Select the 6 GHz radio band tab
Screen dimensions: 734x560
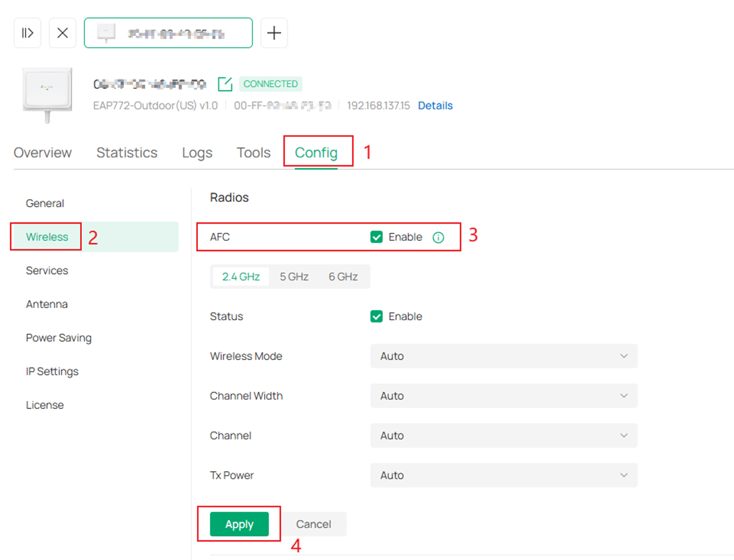pos(343,277)
